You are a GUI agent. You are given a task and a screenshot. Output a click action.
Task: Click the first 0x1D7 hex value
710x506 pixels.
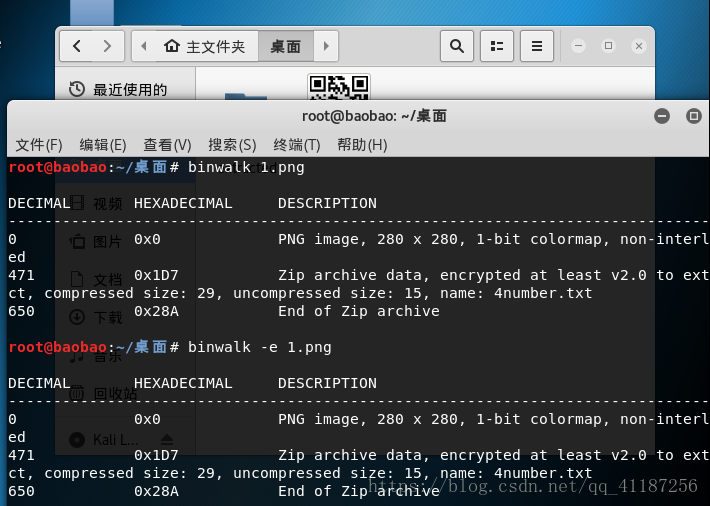click(156, 275)
